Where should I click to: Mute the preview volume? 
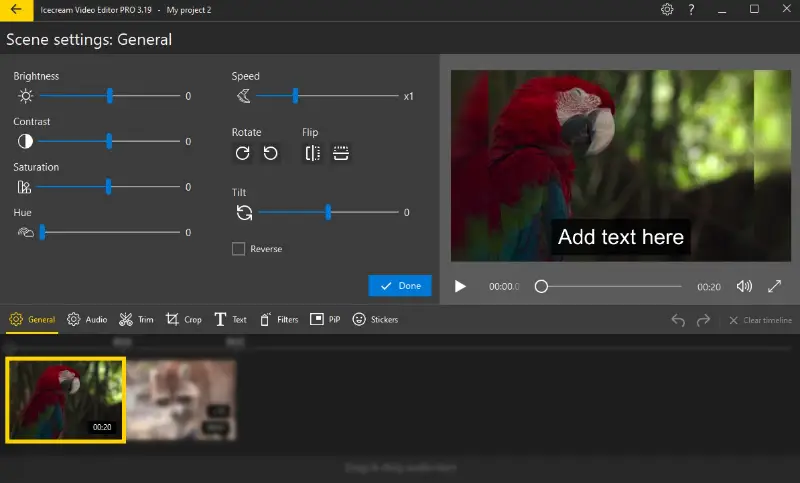point(744,286)
